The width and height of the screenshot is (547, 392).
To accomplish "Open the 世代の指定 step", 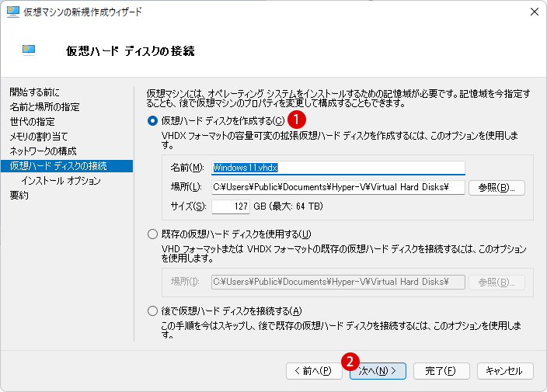I will 32,122.
